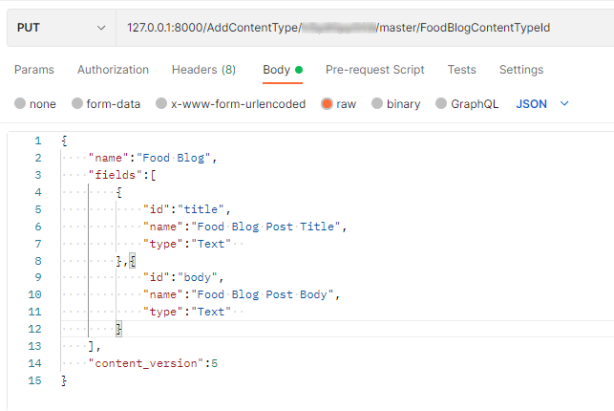614x411 pixels.
Task: Switch to the Tests tab
Action: [x=462, y=70]
